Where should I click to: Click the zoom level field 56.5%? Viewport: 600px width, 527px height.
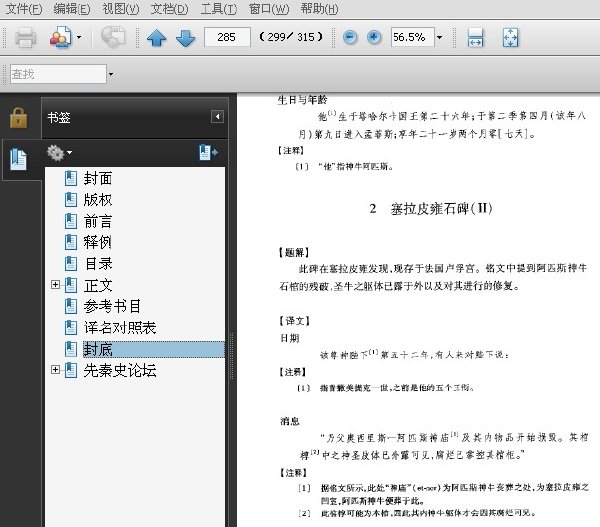(x=412, y=37)
